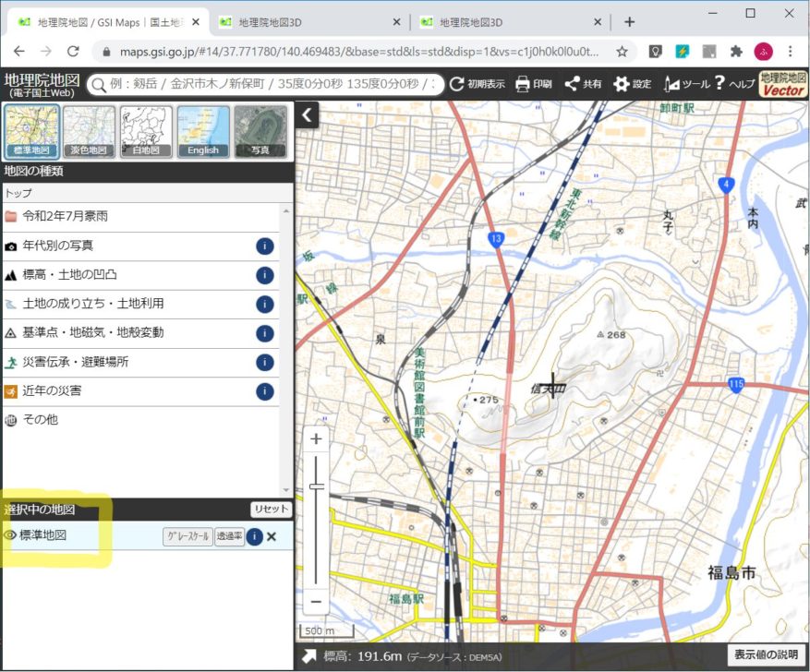Viewport: 810px width, 672px height.
Task: Toggle visibility of the 標準地図 layer
Action: pos(8,536)
